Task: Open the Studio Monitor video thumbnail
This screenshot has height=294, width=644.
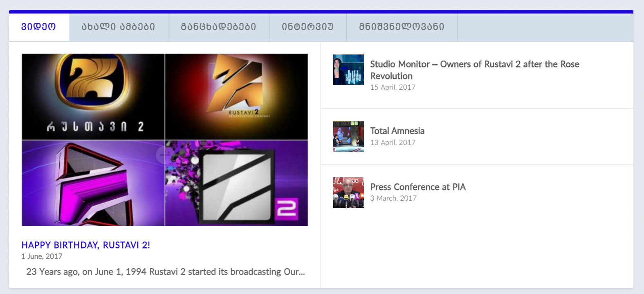Action: [348, 70]
